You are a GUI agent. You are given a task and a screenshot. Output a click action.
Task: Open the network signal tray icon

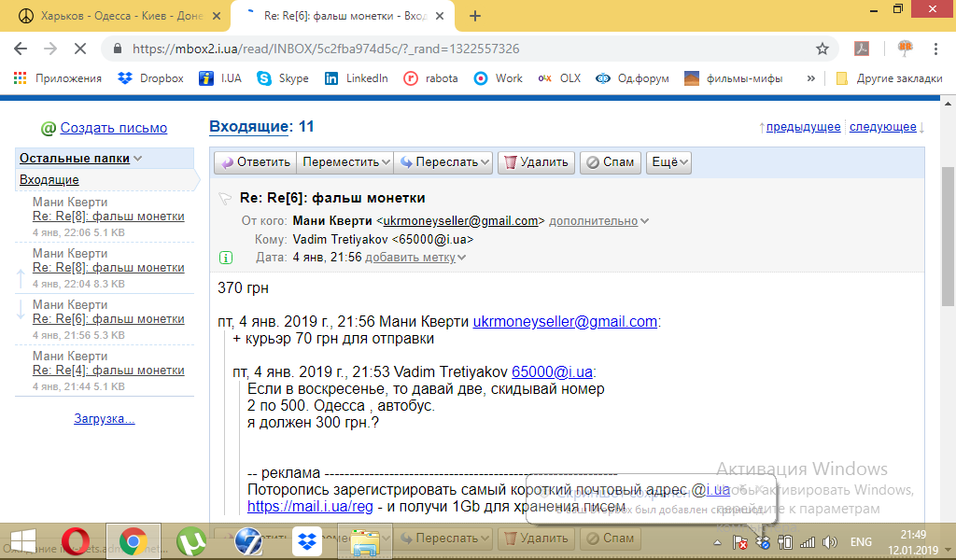[x=808, y=542]
